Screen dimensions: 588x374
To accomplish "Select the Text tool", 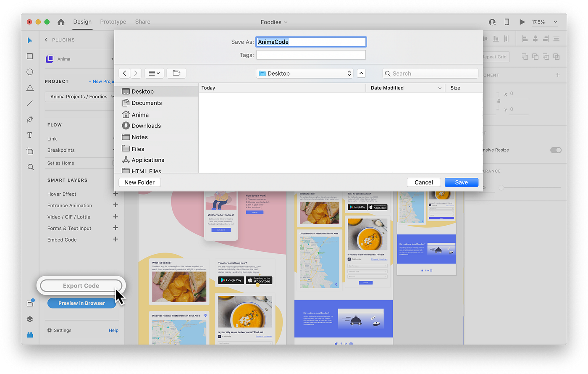I will tap(30, 135).
